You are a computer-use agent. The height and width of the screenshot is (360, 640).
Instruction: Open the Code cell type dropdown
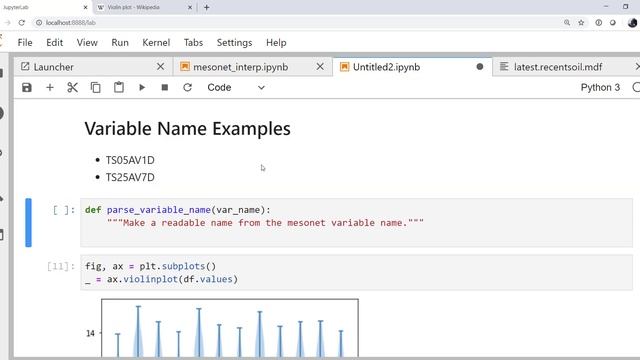(236, 87)
